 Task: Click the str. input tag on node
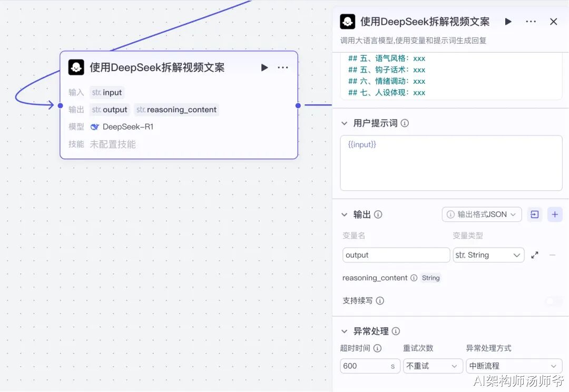(x=106, y=93)
